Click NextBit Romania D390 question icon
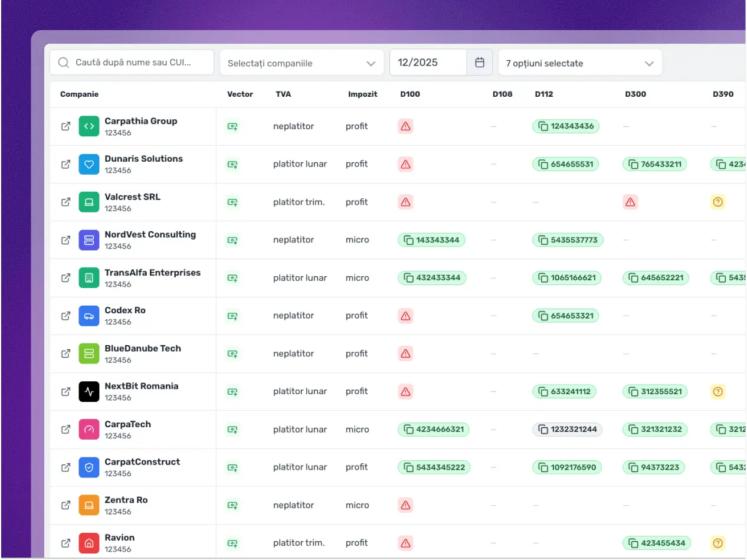This screenshot has height=560, width=747. click(718, 391)
